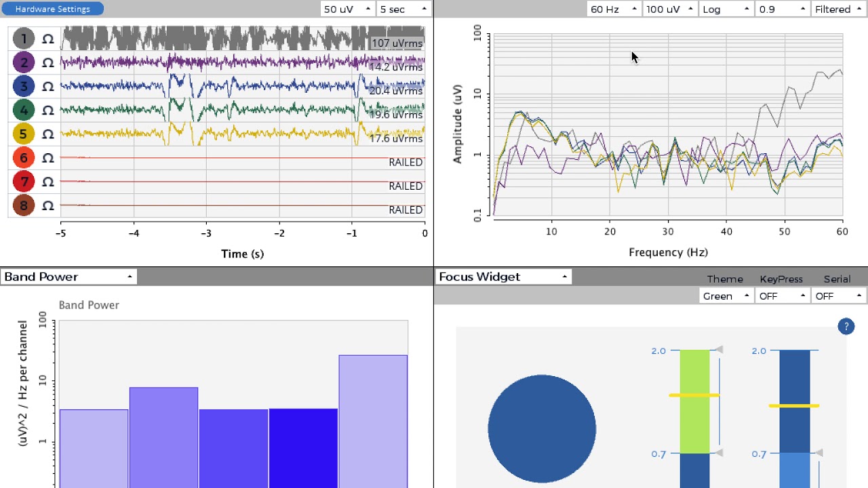Open the Log scale dropdown
Viewport: 868px width, 488px height.
point(726,9)
